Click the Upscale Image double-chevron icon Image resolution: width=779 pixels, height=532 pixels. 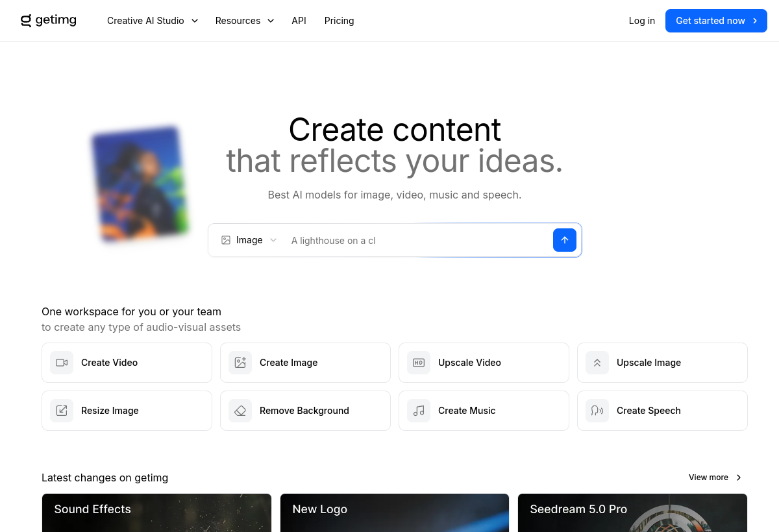coord(597,363)
